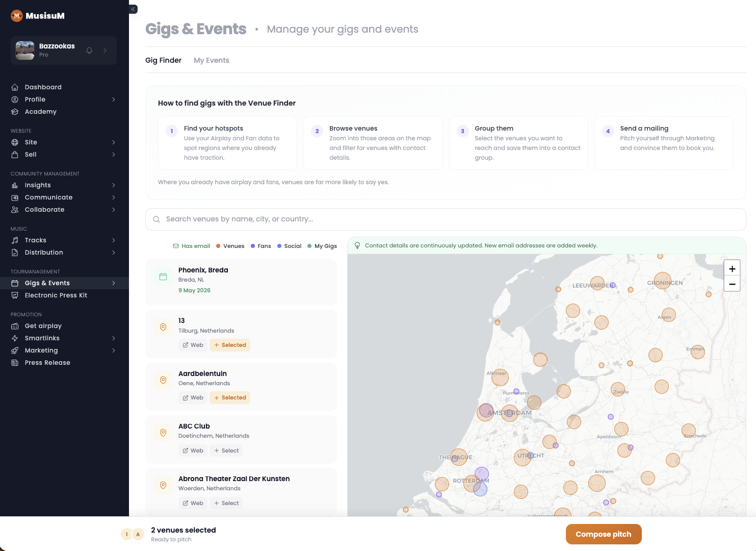
Task: Open the Electronic Press Kit page
Action: point(56,295)
